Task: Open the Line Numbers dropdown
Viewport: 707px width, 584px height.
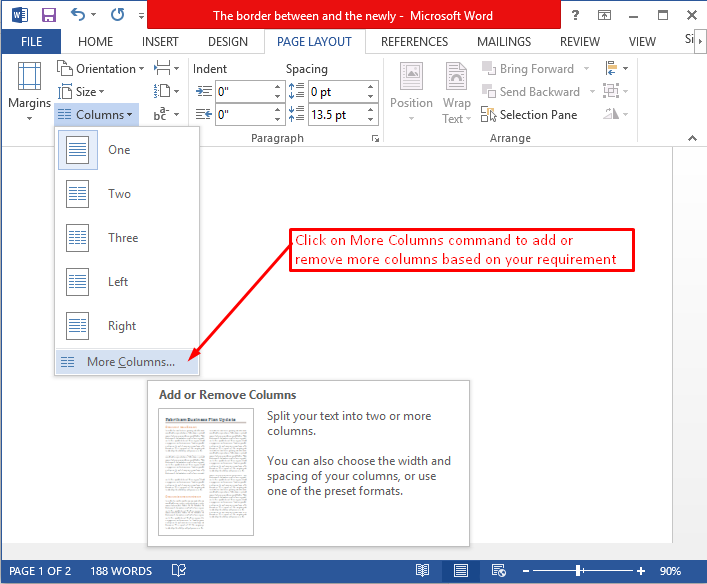Action: 166,92
